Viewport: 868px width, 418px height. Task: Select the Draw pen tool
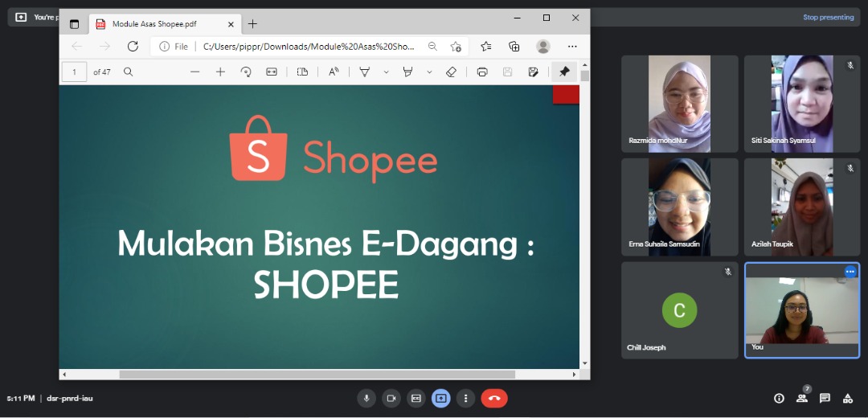click(365, 72)
